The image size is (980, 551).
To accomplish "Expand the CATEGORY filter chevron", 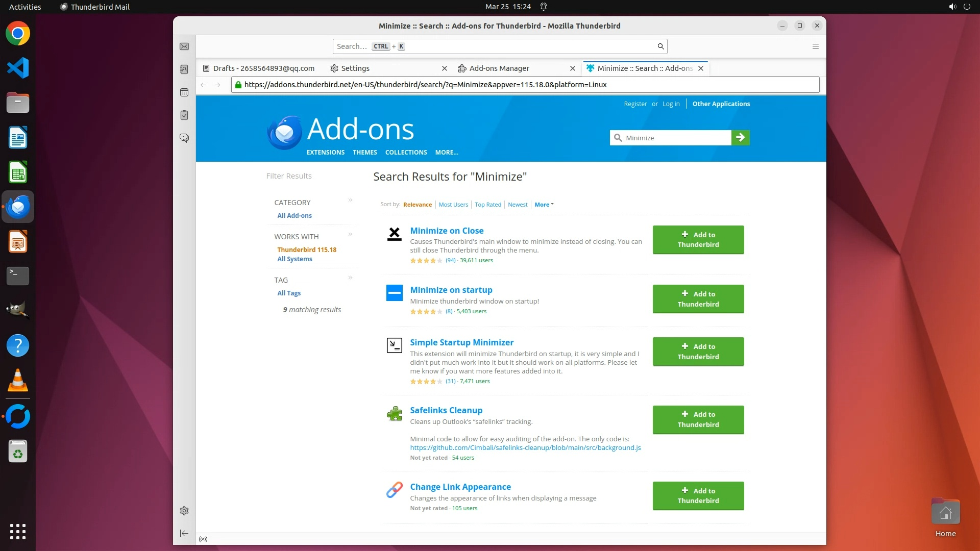I will tap(350, 200).
